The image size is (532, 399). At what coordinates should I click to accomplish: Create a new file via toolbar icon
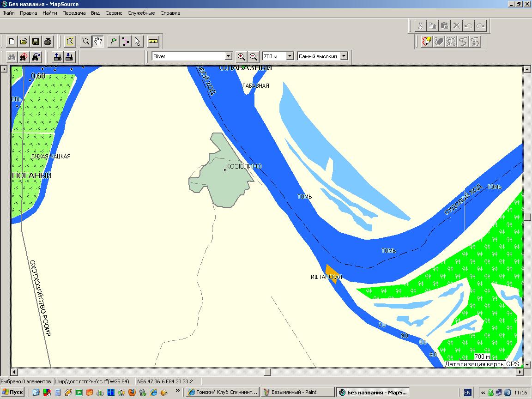(12, 42)
